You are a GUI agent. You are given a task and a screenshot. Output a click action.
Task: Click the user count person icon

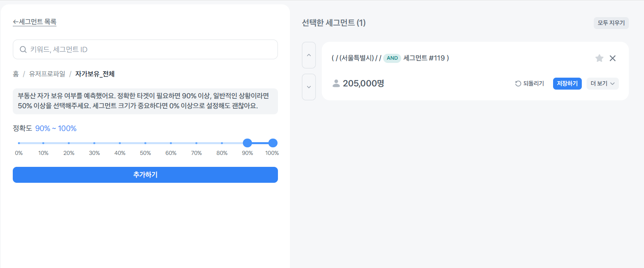(336, 83)
